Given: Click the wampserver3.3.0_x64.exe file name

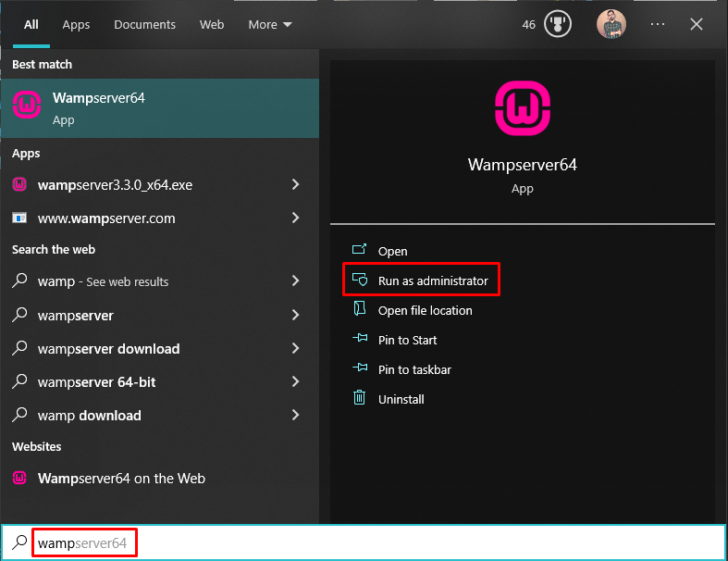Looking at the screenshot, I should [115, 185].
